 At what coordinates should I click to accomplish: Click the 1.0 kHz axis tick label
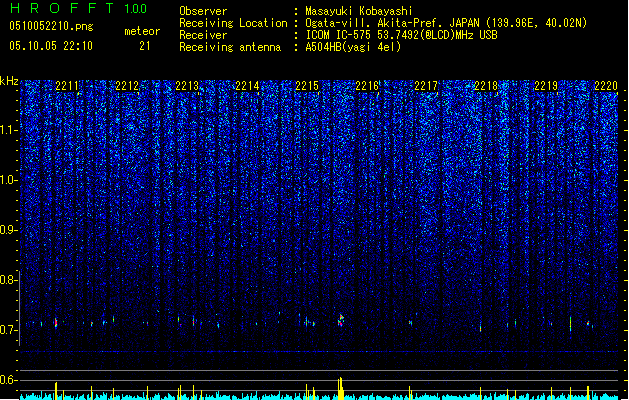point(9,180)
